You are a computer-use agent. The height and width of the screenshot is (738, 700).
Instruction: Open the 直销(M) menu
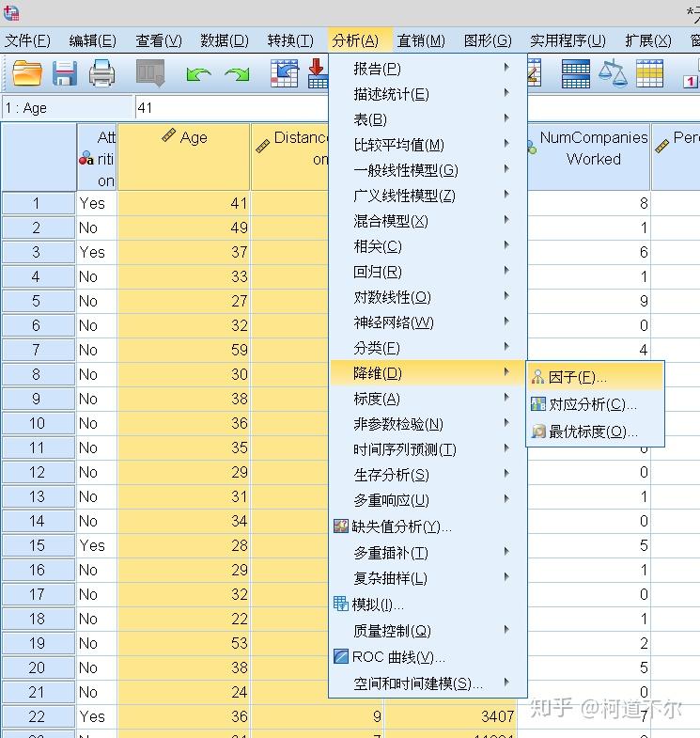421,41
